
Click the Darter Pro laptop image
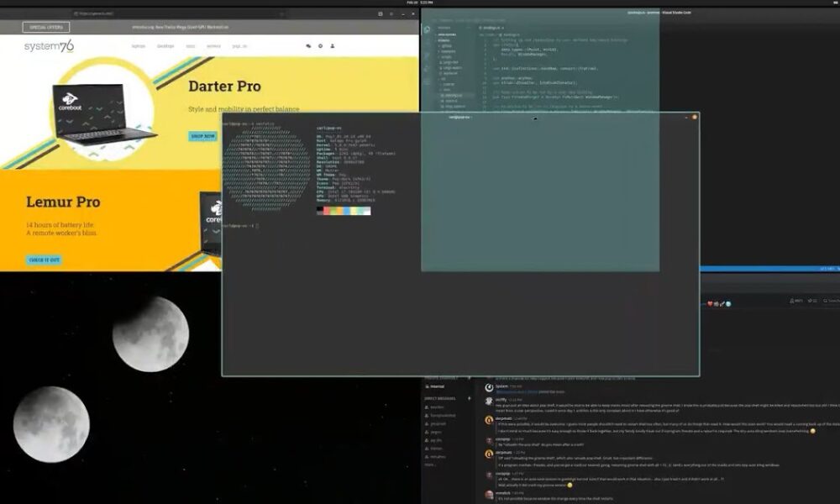pos(102,116)
